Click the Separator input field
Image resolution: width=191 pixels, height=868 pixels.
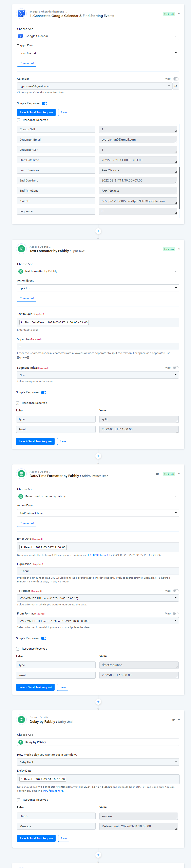pos(98,346)
